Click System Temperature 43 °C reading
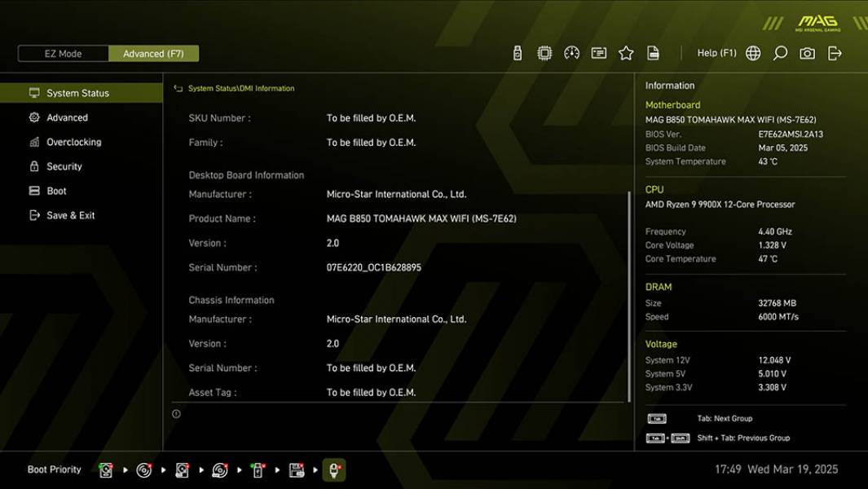The width and height of the screenshot is (868, 489). (767, 161)
